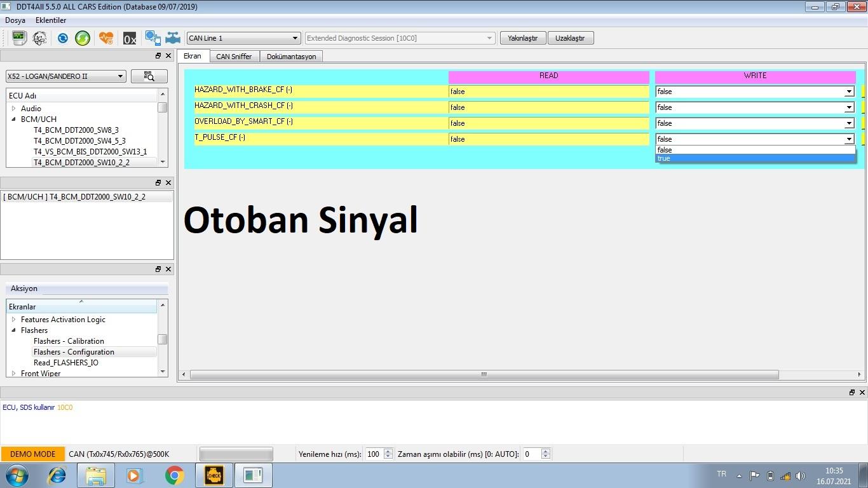Open Google Chrome from the taskbar
This screenshot has width=868, height=488.
tap(175, 475)
